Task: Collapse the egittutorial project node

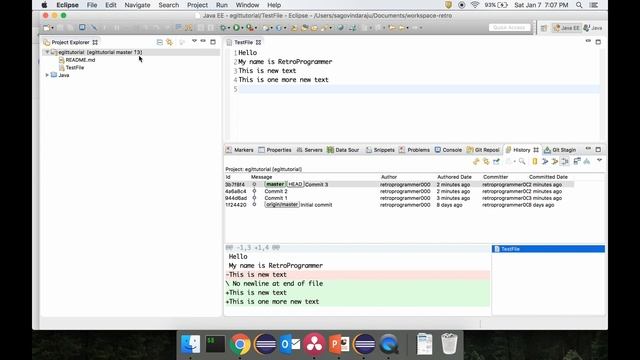Action: pyautogui.click(x=47, y=52)
